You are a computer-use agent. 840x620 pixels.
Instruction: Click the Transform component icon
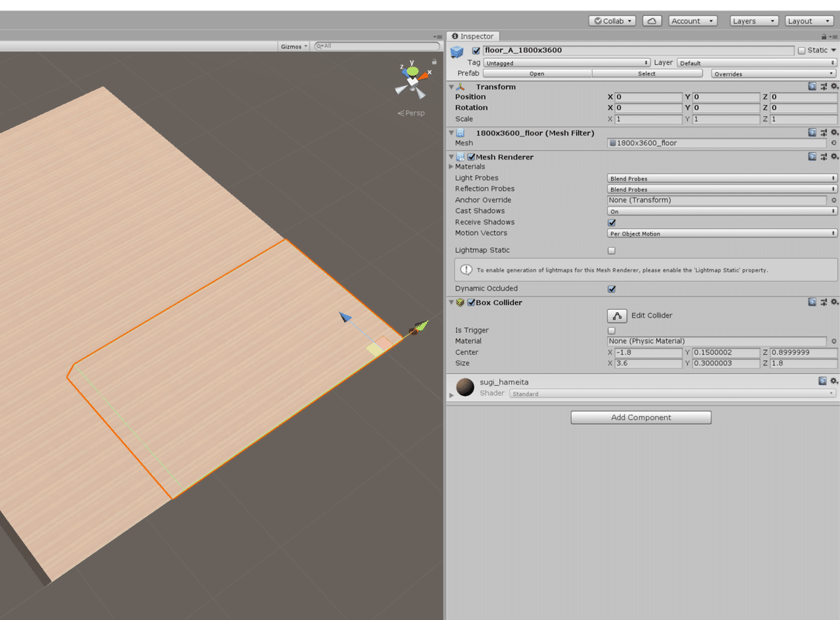coord(461,87)
